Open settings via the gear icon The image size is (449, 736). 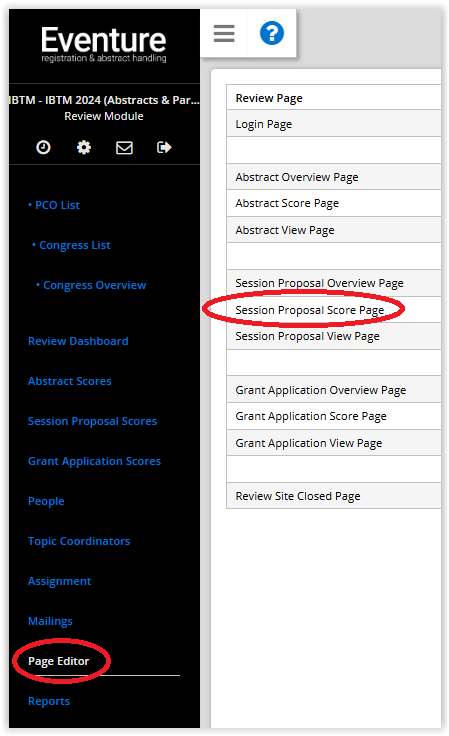point(84,147)
